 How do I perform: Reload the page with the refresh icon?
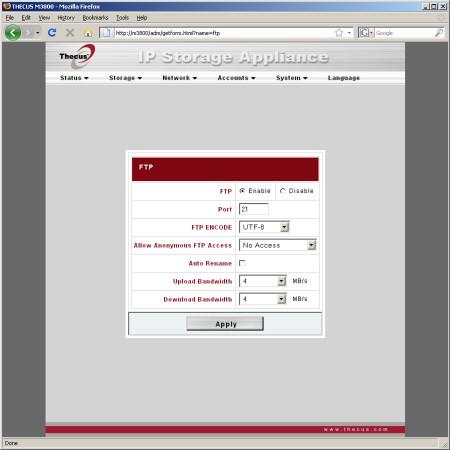[52, 32]
